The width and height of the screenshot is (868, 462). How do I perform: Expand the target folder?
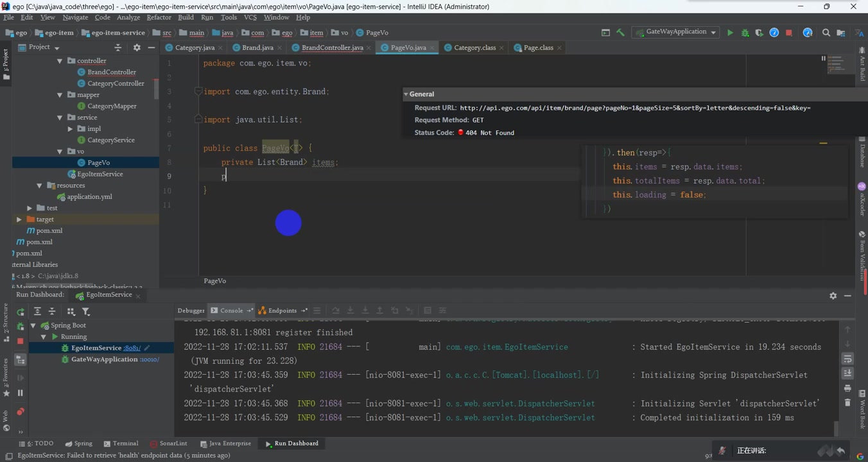pyautogui.click(x=19, y=219)
